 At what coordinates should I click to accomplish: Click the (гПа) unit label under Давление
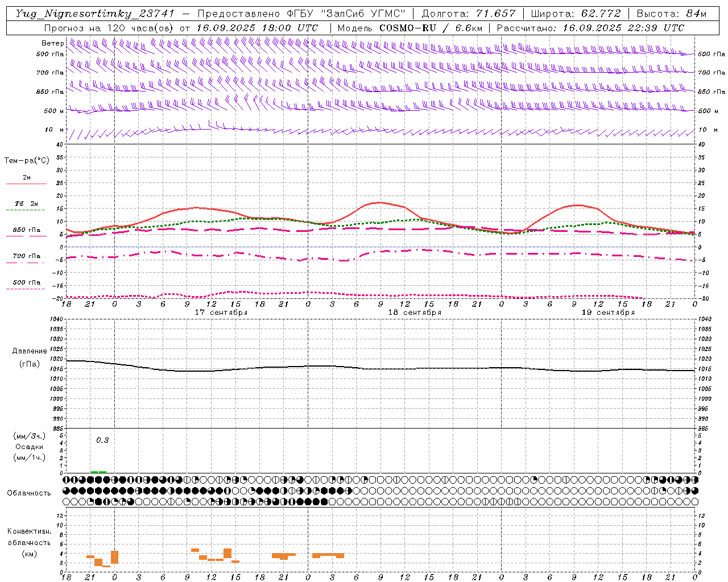[30, 364]
